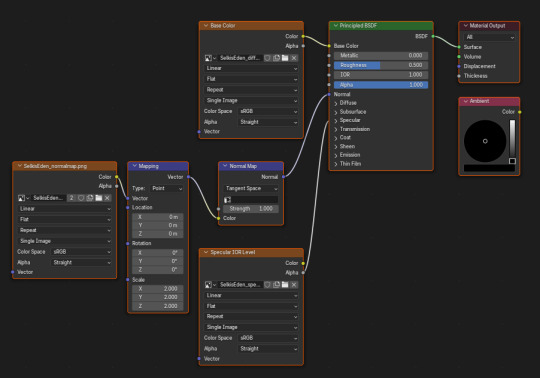Collapse the Material Output node
540x378 pixels.
[466, 25]
